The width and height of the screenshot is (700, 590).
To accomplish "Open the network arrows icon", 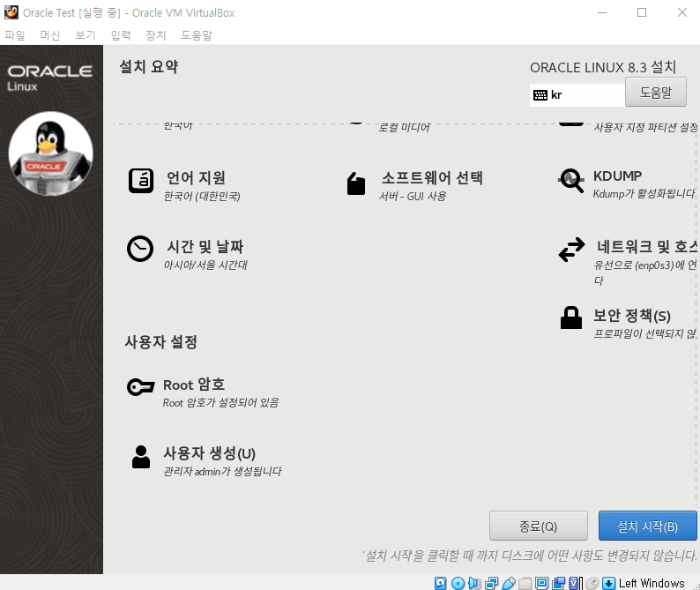I will 571,250.
